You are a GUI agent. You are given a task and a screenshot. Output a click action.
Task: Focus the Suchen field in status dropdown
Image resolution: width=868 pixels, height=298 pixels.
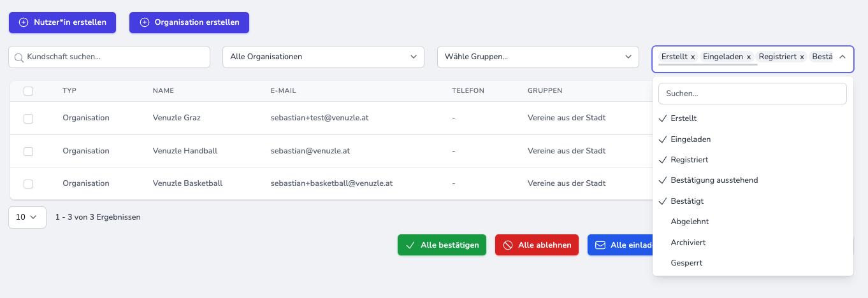[752, 94]
